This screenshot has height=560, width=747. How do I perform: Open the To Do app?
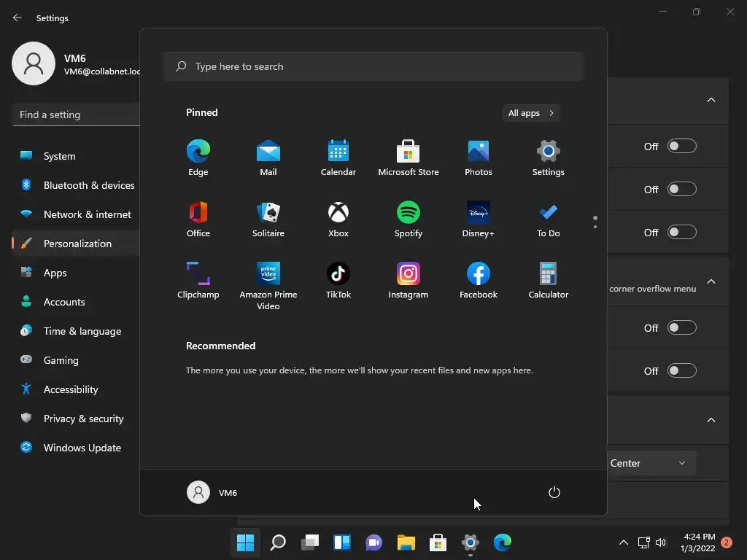(549, 219)
